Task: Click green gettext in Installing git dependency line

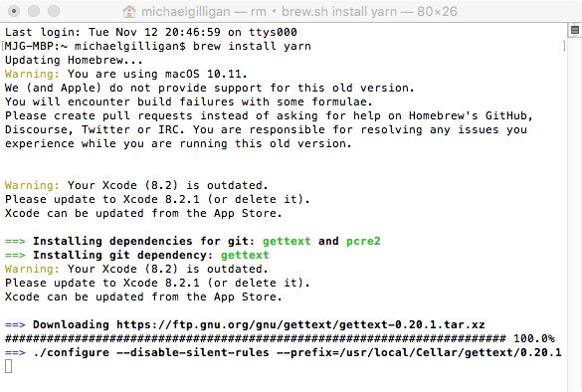Action: coord(245,255)
